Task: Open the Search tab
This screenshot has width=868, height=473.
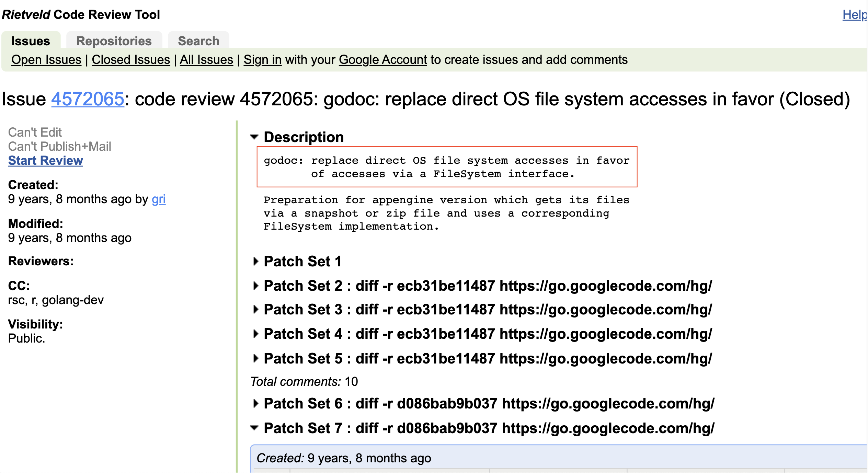Action: (x=198, y=41)
